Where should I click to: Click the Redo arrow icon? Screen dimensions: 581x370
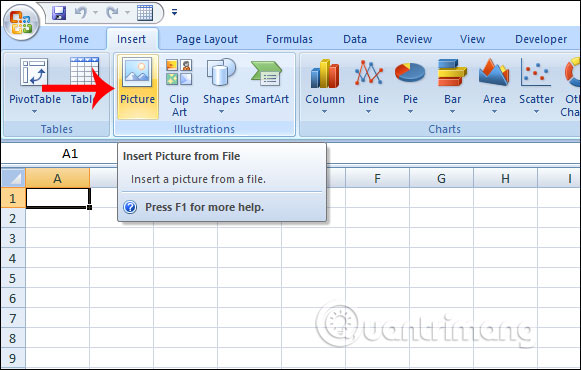tap(112, 13)
